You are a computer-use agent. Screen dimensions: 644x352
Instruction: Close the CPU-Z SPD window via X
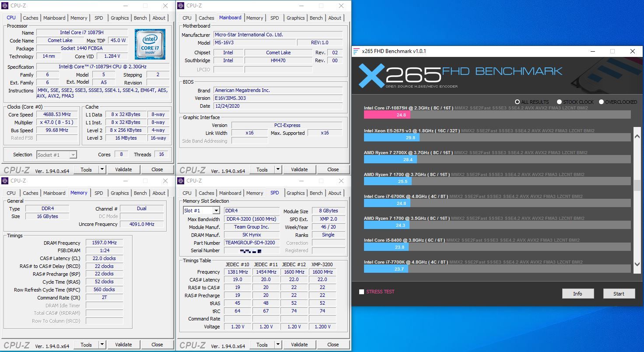[x=341, y=181]
